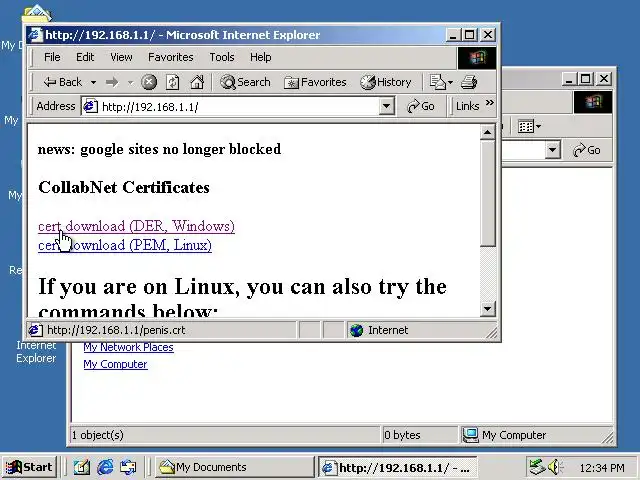The width and height of the screenshot is (640, 480).
Task: Open the Back history dropdown arrow
Action: tap(93, 82)
